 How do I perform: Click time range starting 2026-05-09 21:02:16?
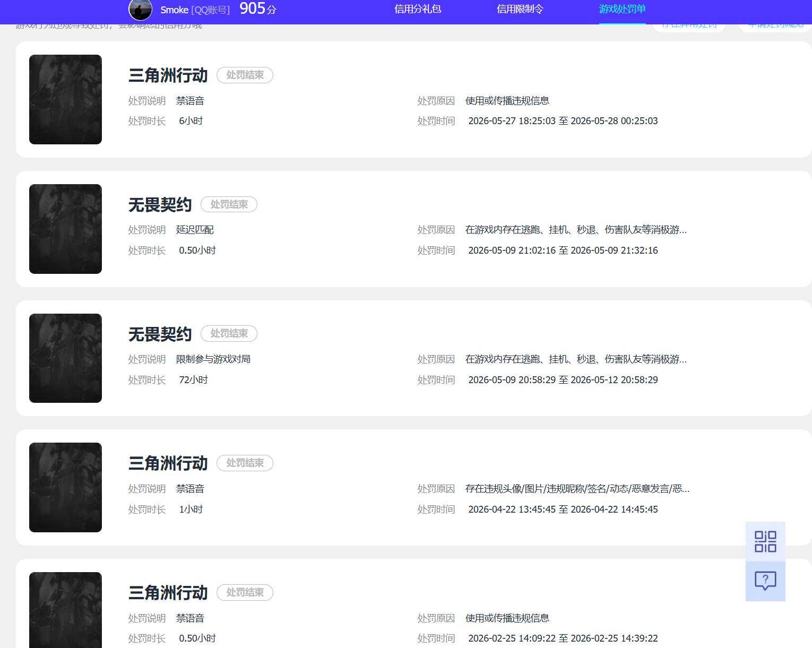[563, 250]
